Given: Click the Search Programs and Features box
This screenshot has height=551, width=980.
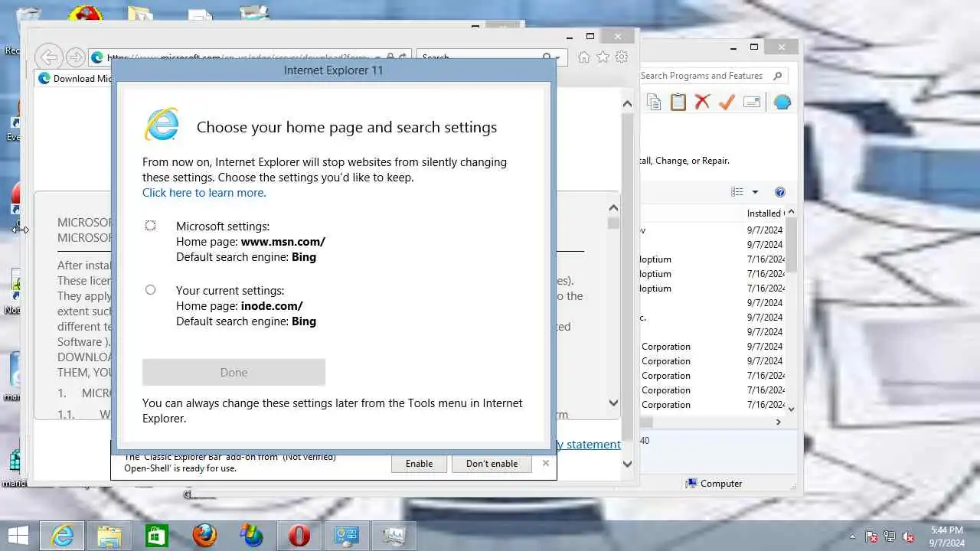Looking at the screenshot, I should 712,76.
